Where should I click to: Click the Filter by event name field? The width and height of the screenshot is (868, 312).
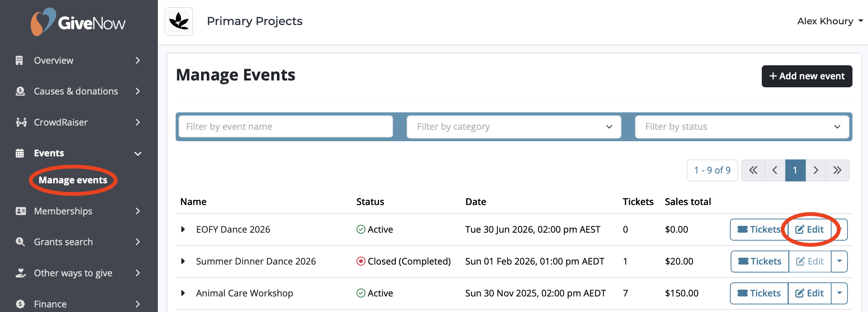286,127
